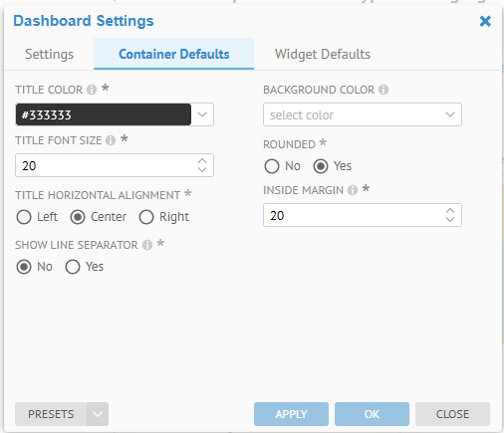Image resolution: width=504 pixels, height=433 pixels.
Task: Click the Background Color info icon
Action: pos(383,90)
